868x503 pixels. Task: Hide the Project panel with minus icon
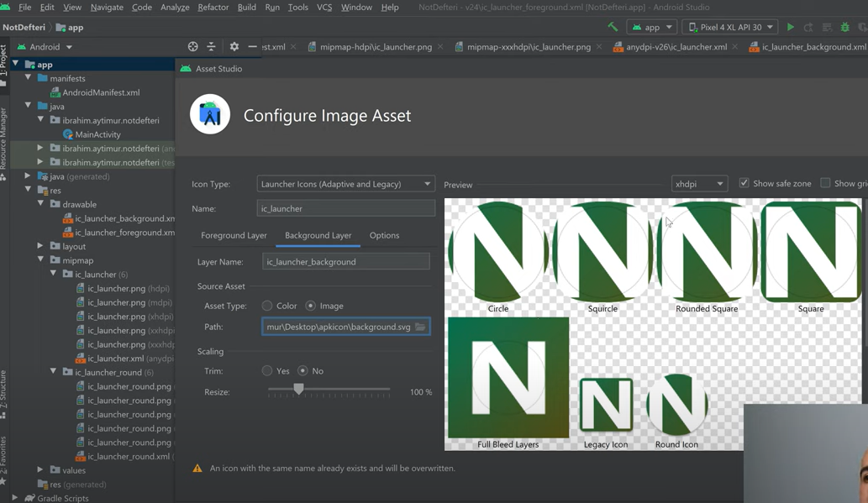point(252,46)
